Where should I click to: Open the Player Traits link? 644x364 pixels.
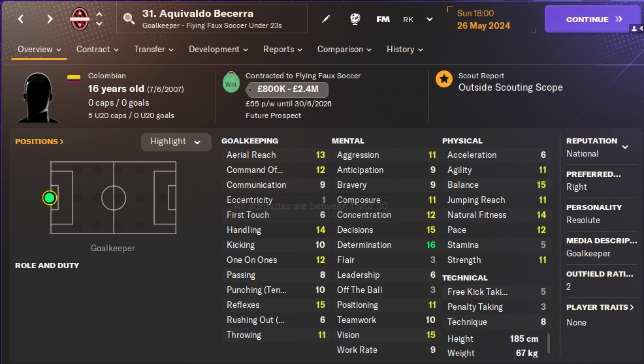600,307
